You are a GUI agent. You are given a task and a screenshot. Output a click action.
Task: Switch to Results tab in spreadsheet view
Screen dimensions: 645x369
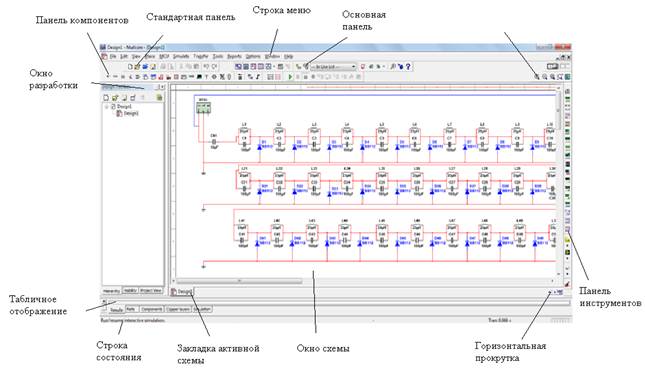click(x=116, y=309)
